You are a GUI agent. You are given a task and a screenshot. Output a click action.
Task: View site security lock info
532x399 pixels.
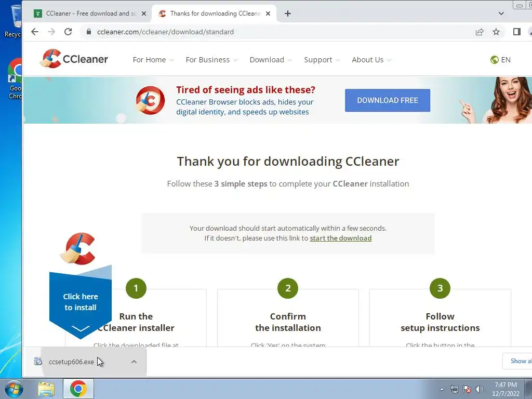click(89, 32)
